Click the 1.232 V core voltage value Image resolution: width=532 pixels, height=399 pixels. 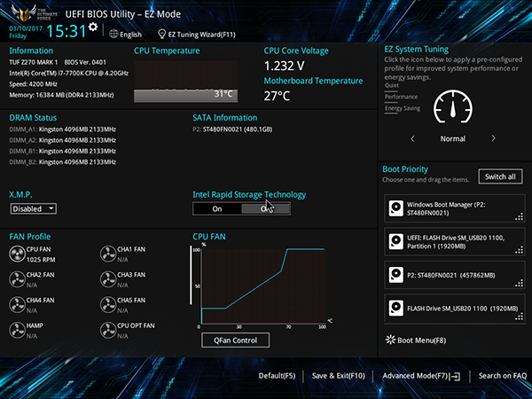point(284,66)
